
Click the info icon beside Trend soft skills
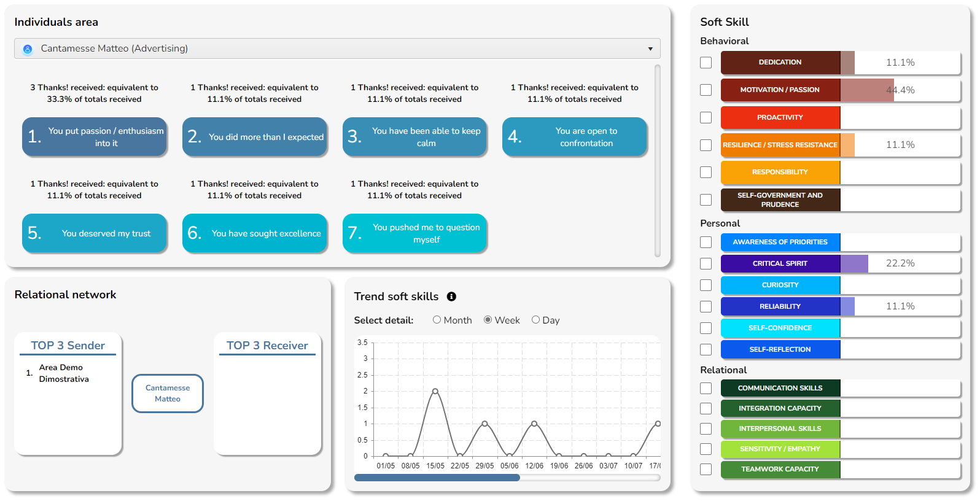coord(451,297)
